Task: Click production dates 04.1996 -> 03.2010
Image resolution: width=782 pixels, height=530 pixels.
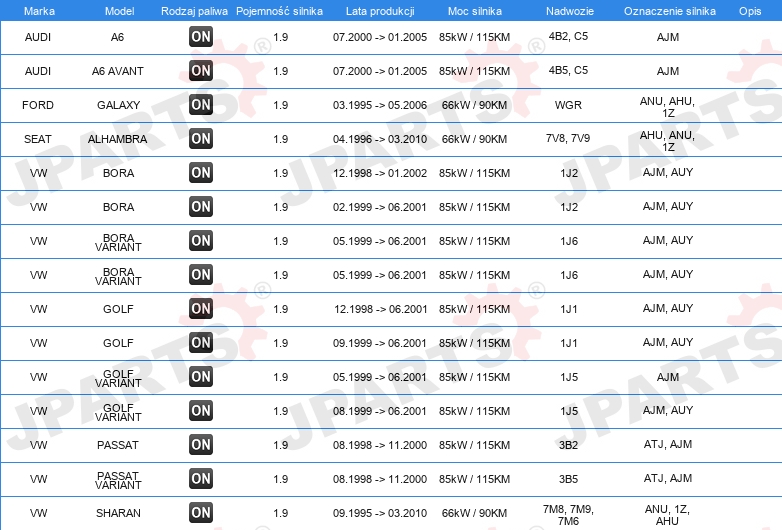Action: [380, 139]
